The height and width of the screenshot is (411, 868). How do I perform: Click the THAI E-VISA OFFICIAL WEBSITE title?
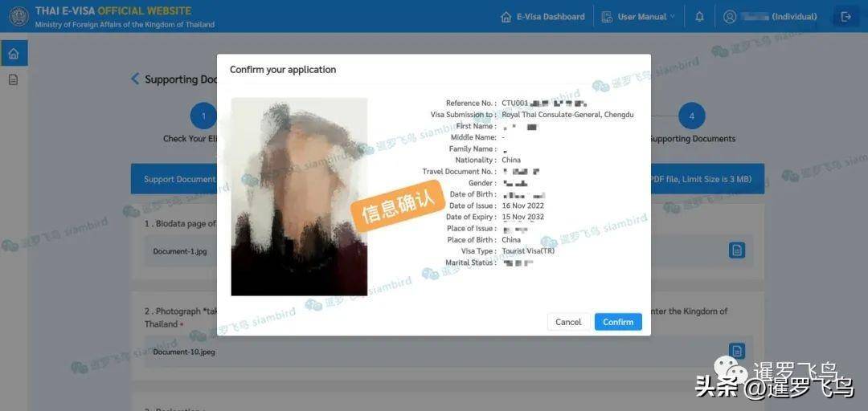[113, 11]
